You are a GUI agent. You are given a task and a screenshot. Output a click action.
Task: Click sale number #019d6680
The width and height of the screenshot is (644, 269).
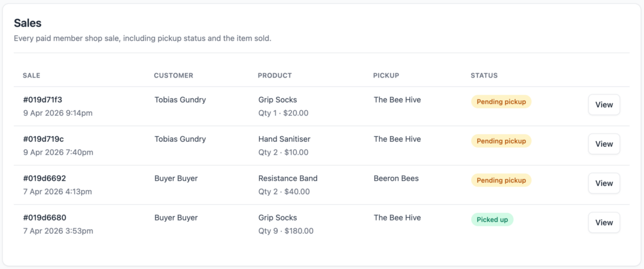(43, 218)
